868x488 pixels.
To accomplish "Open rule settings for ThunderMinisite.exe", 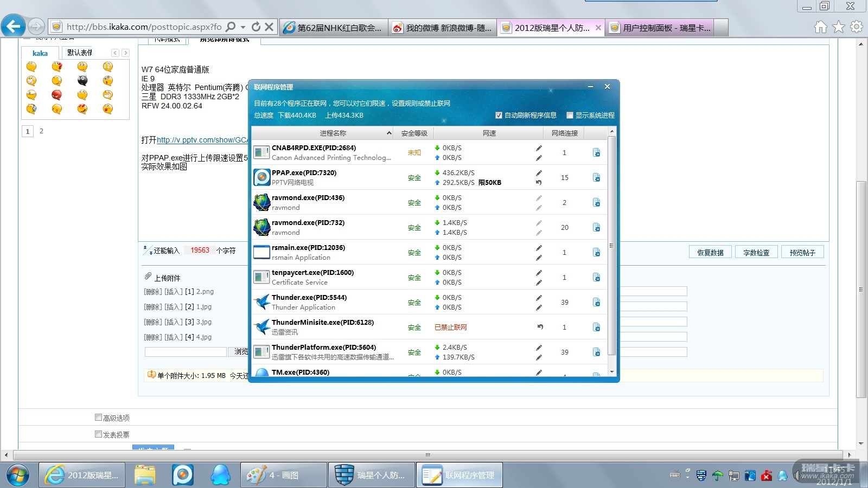I will (x=596, y=328).
